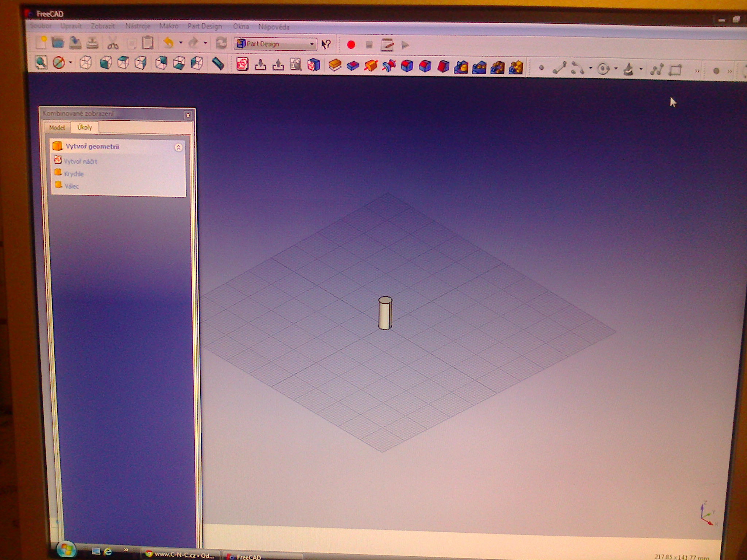Image resolution: width=747 pixels, height=560 pixels.
Task: Click the What's This help cursor icon
Action: [326, 44]
